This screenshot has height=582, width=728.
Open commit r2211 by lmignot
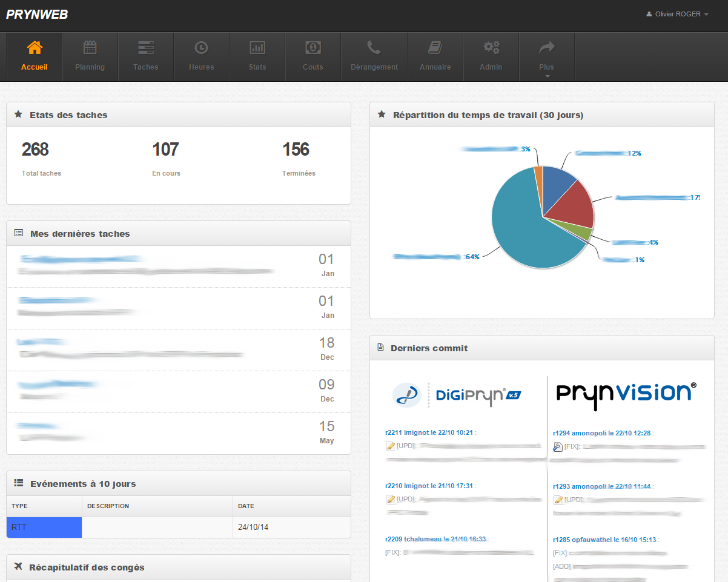[430, 433]
